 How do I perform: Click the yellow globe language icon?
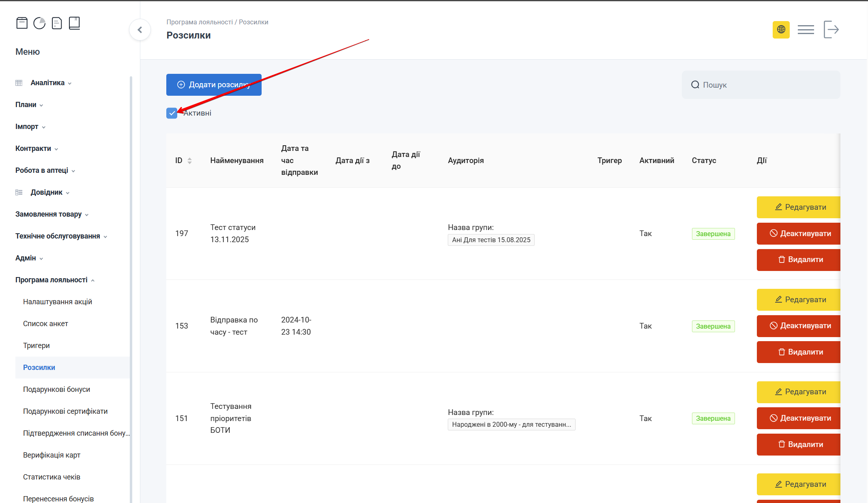(x=781, y=30)
